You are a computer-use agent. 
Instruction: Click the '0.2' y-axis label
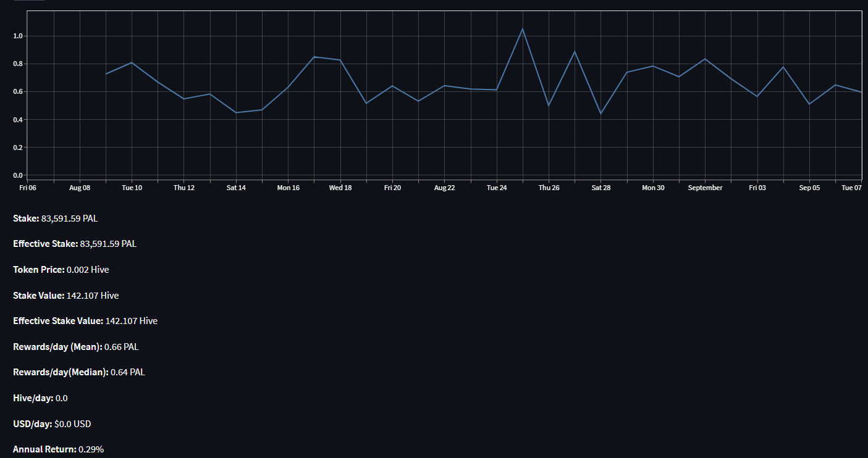pyautogui.click(x=17, y=147)
